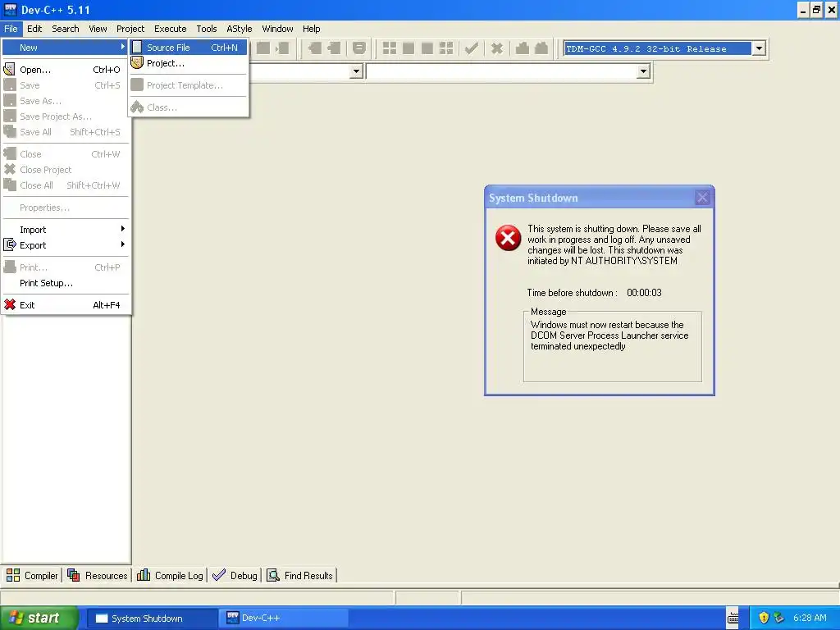Image resolution: width=840 pixels, height=630 pixels.
Task: Open the AStyle menu
Action: (x=239, y=29)
